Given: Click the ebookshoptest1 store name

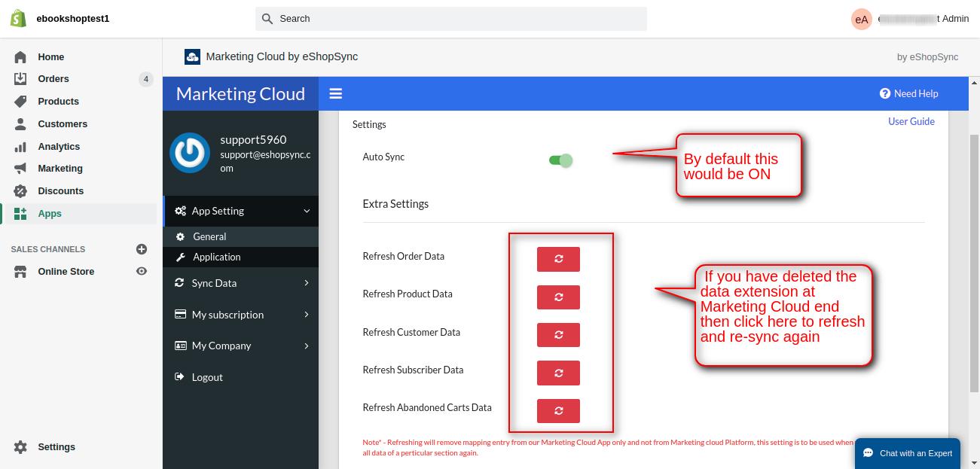Looking at the screenshot, I should click(73, 19).
